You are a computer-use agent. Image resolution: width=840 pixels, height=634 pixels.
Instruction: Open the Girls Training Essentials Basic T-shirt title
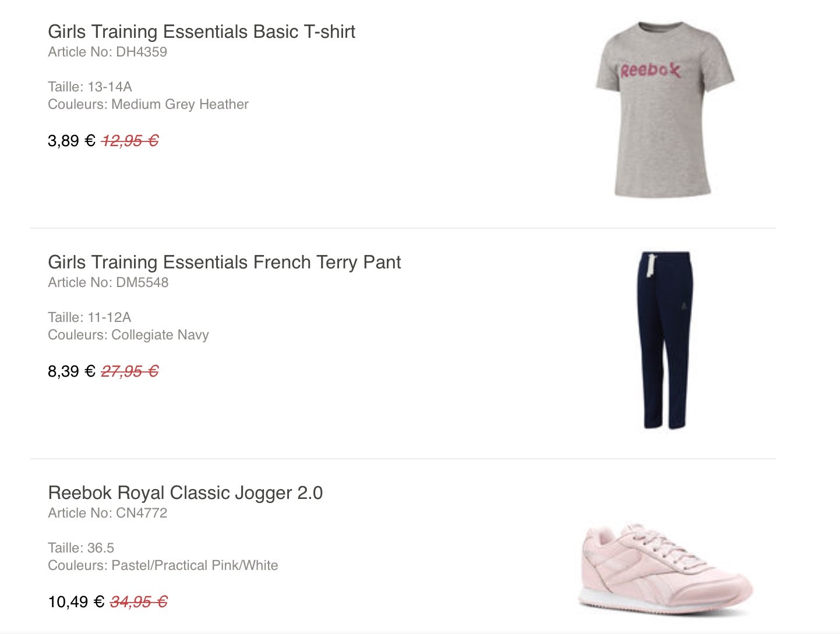coord(201,31)
